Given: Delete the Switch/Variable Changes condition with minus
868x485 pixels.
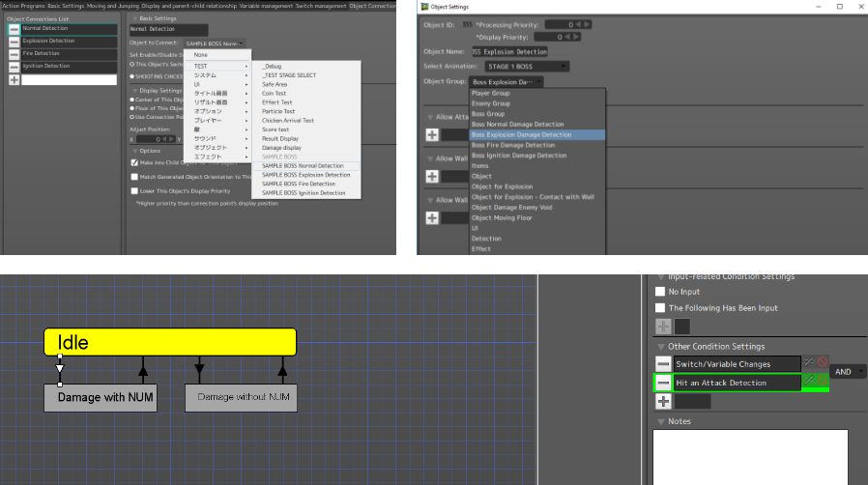Looking at the screenshot, I should pos(663,364).
